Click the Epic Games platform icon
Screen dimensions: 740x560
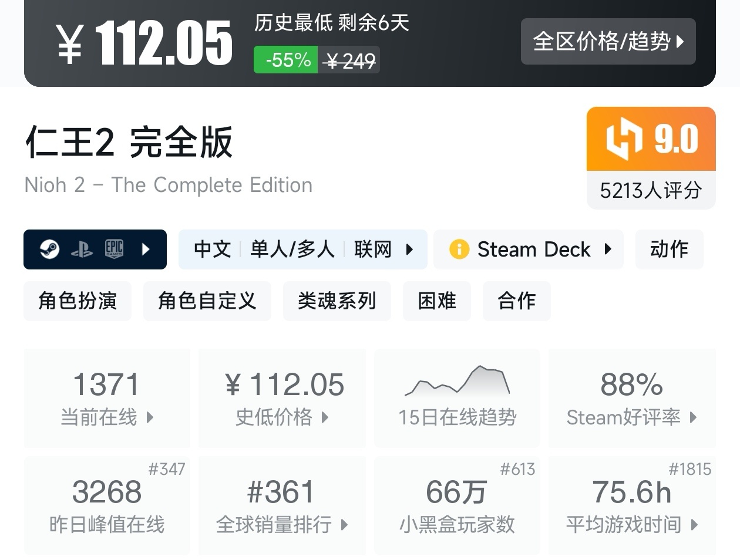[114, 249]
